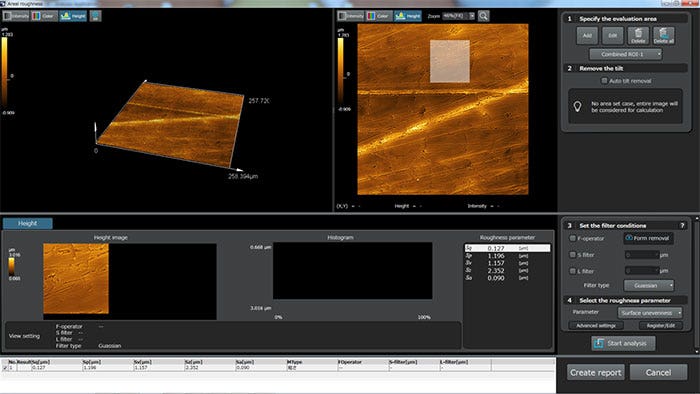
Task: Open the S filter value dropdown
Action: click(642, 255)
